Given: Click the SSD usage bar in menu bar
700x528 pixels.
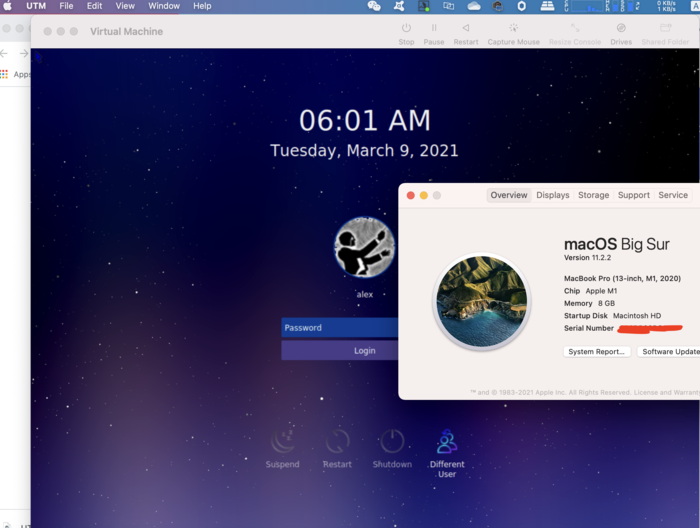Looking at the screenshot, I should [x=629, y=6].
